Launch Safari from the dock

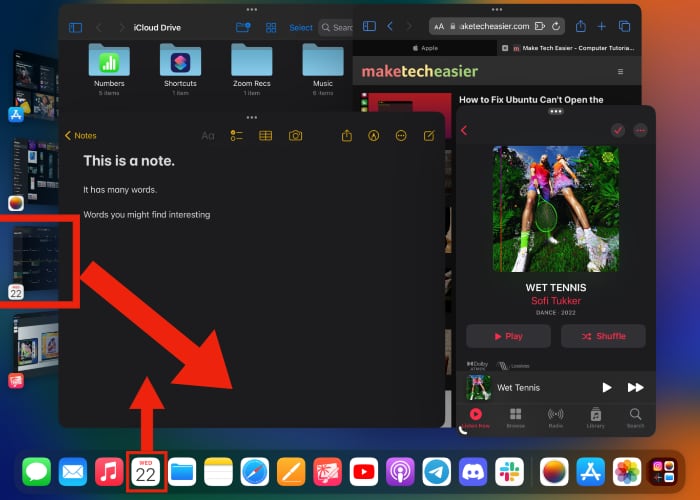[x=254, y=471]
